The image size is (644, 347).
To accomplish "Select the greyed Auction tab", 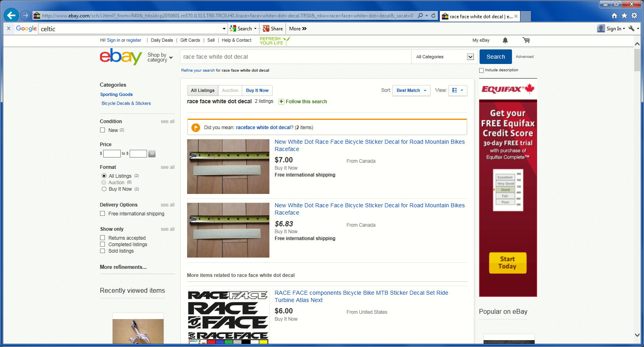I will [230, 90].
